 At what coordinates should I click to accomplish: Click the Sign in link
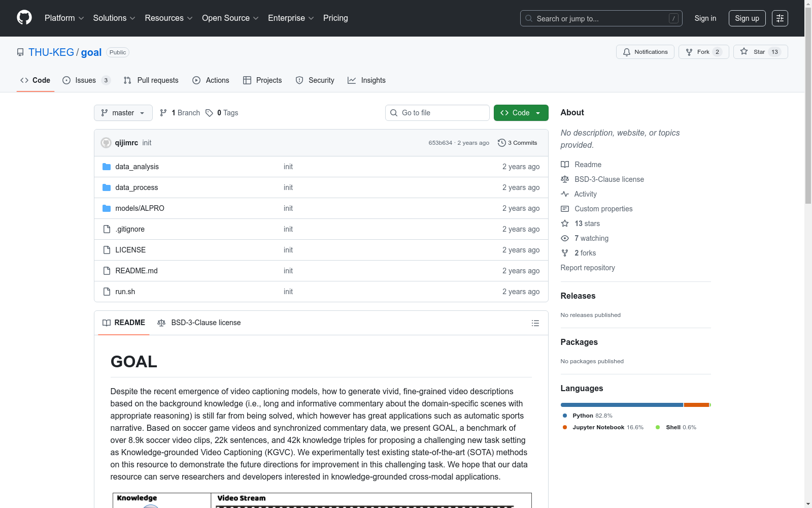pyautogui.click(x=705, y=18)
